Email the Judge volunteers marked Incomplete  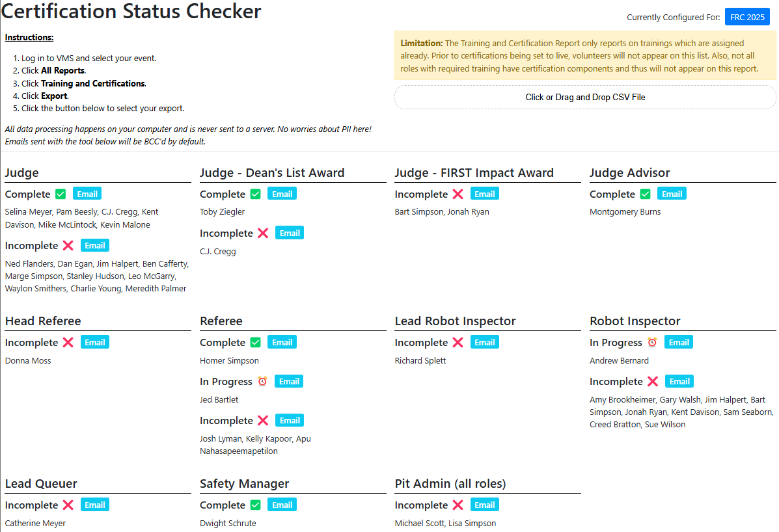click(x=95, y=245)
